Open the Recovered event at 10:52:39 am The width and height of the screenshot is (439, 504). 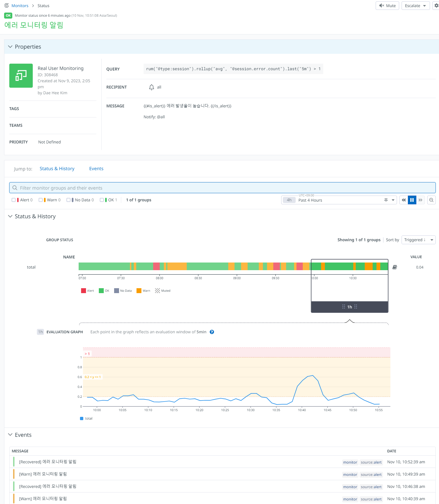(x=222, y=462)
